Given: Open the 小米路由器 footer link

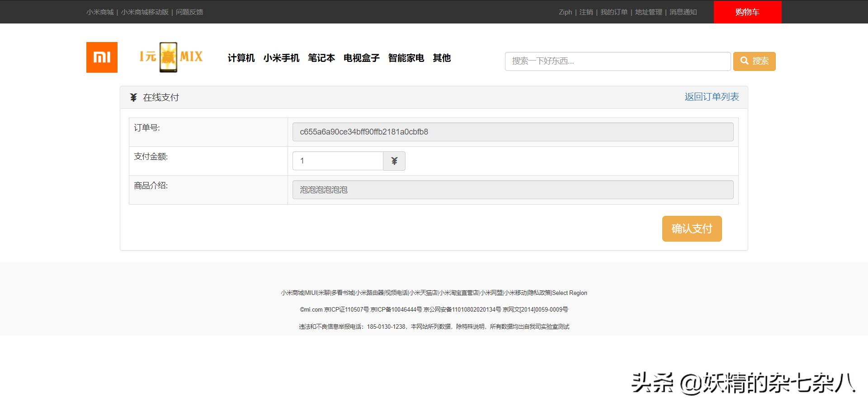Looking at the screenshot, I should click(369, 293).
